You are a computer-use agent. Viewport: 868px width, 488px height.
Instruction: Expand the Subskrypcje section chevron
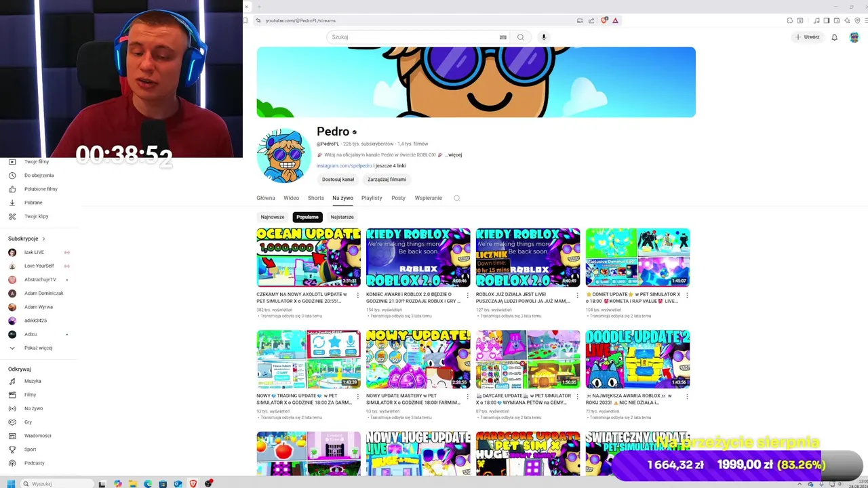click(x=43, y=239)
